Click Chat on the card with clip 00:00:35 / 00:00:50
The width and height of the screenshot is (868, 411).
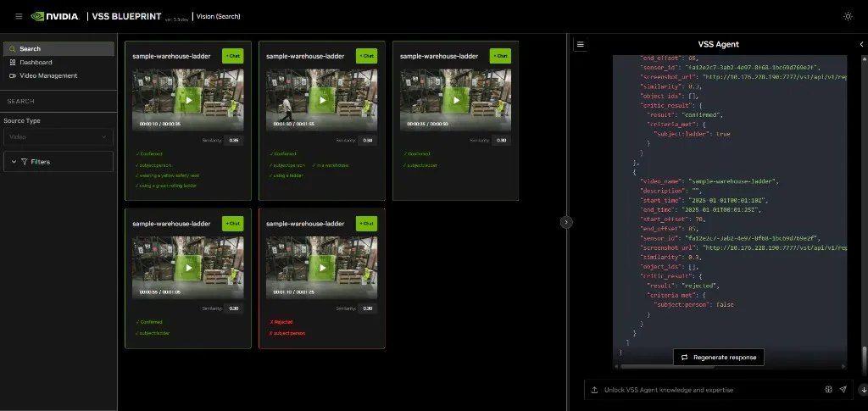[x=500, y=56]
